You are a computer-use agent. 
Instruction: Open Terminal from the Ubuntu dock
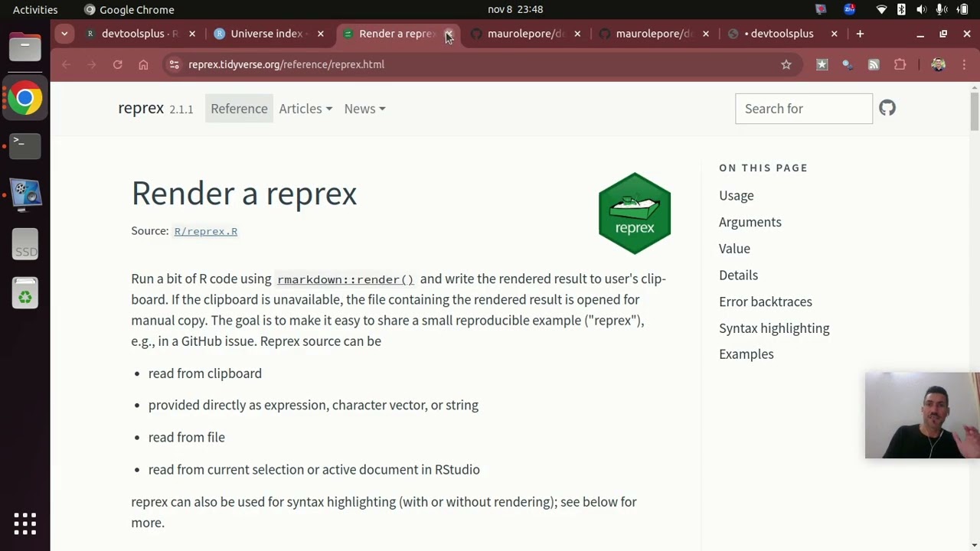point(24,145)
